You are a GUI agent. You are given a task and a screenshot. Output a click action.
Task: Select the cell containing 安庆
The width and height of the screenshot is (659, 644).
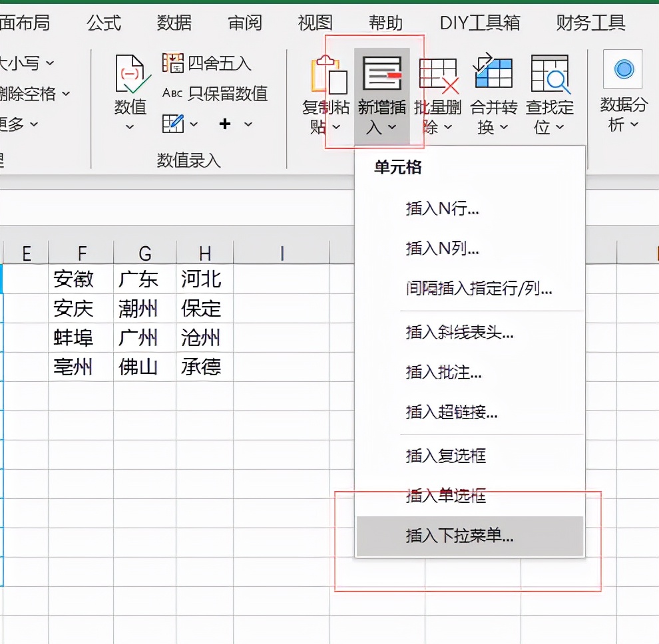coord(81,308)
